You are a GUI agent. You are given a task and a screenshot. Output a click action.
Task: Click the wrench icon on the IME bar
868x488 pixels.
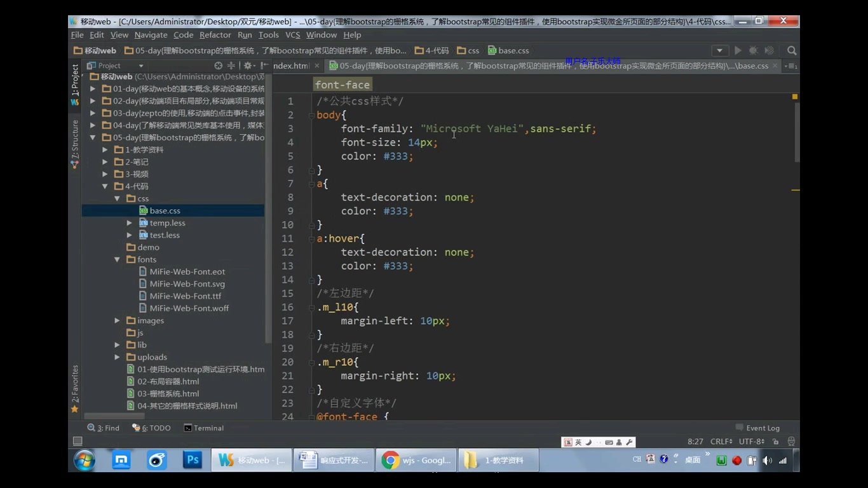tap(629, 442)
